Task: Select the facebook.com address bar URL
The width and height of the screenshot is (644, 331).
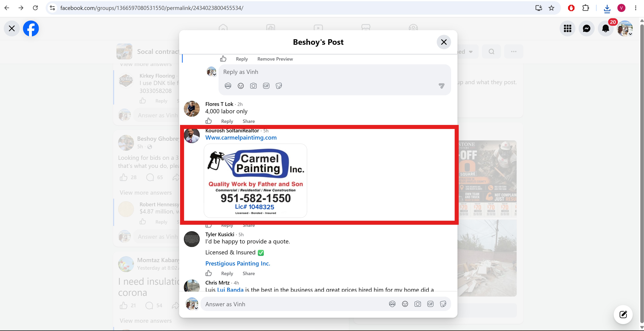Action: click(x=152, y=8)
